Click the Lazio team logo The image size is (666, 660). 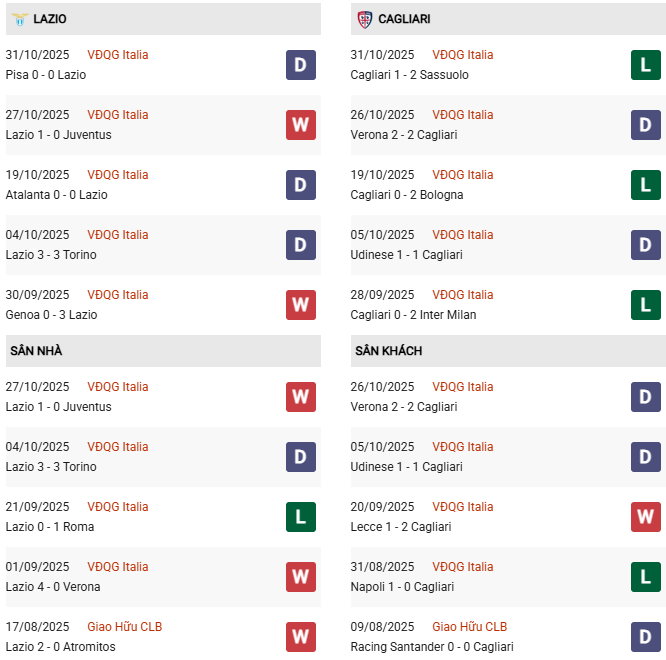point(19,19)
